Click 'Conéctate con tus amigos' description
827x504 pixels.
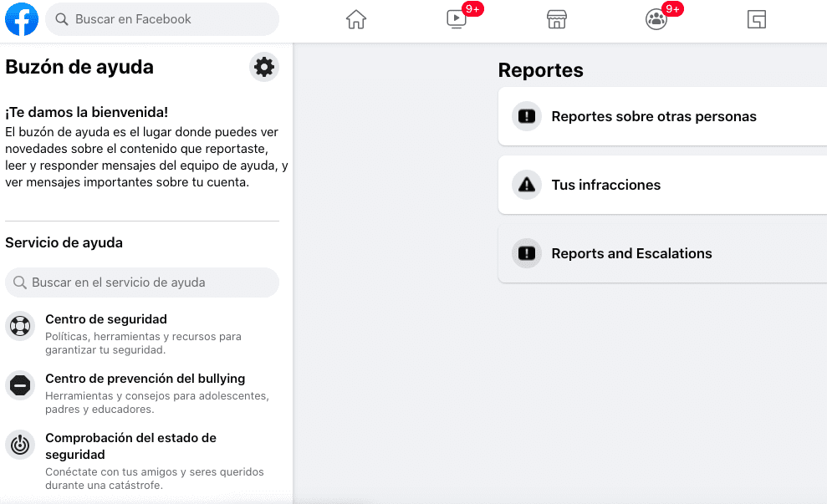pyautogui.click(x=155, y=478)
